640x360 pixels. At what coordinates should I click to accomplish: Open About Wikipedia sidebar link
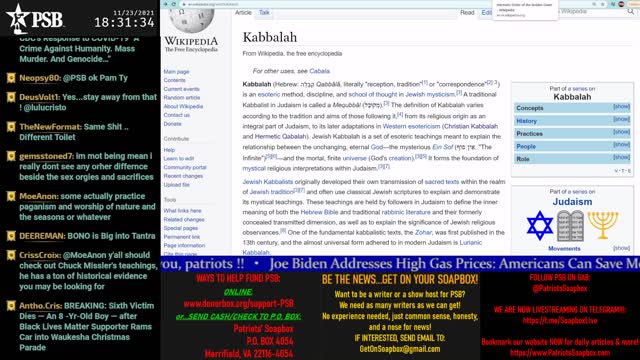183,107
